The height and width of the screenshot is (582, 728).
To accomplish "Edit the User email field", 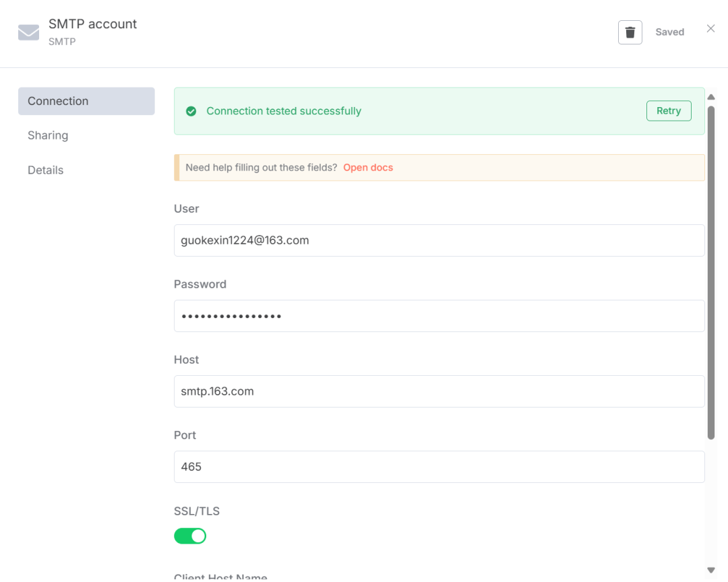I will pos(439,240).
